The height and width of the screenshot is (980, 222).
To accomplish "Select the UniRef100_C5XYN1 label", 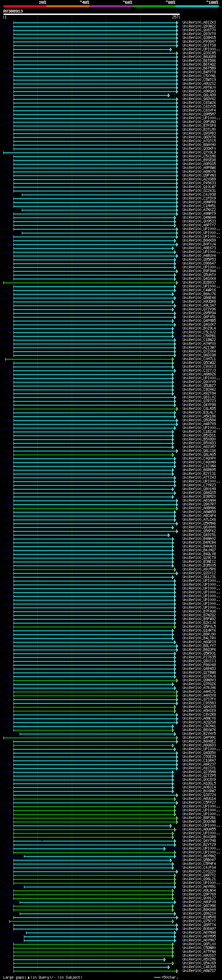I will (x=199, y=76).
